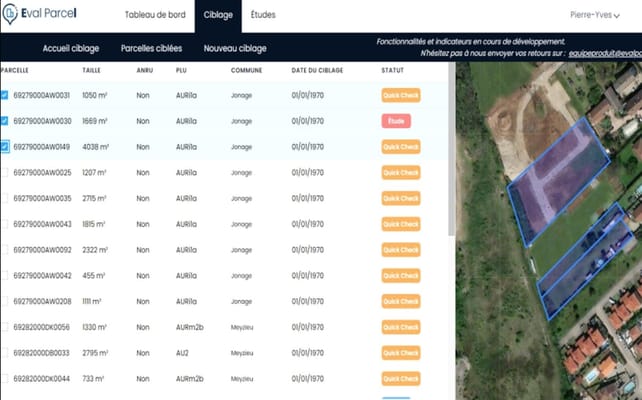Uncheck parcel 69279000AW0031 checkbox
The image size is (642, 400).
[5, 95]
